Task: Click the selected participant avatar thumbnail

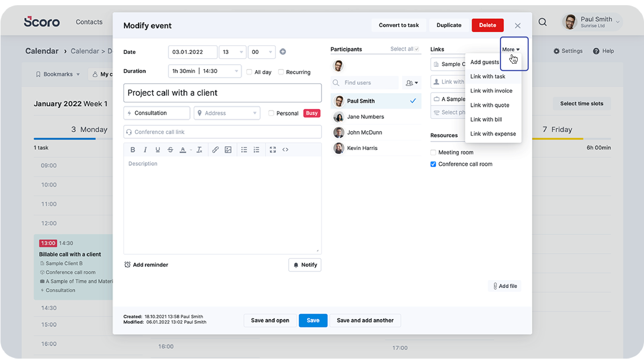Action: click(x=338, y=66)
